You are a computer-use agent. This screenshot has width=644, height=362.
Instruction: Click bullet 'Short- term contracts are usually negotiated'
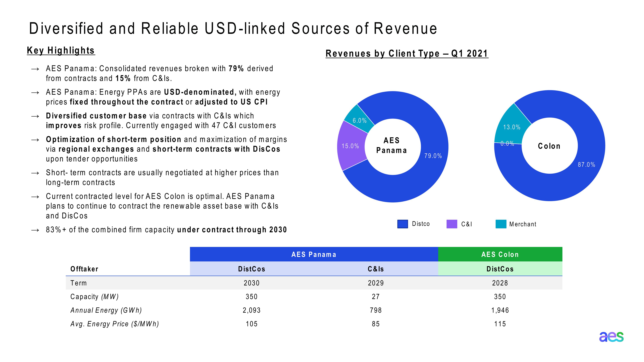pyautogui.click(x=162, y=177)
